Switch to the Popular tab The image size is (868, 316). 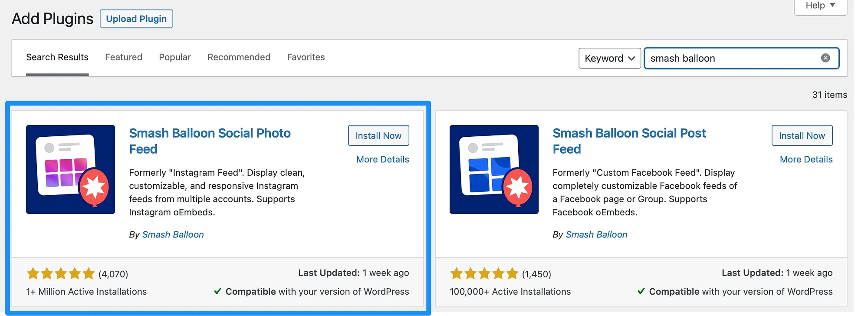[175, 57]
